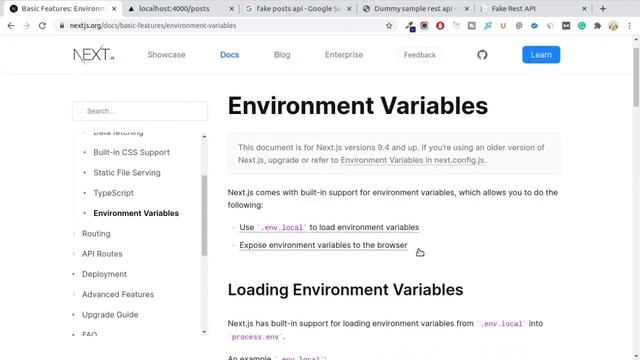This screenshot has height=360, width=640.
Task: Close the Fake Rest API tab
Action: [584, 9]
